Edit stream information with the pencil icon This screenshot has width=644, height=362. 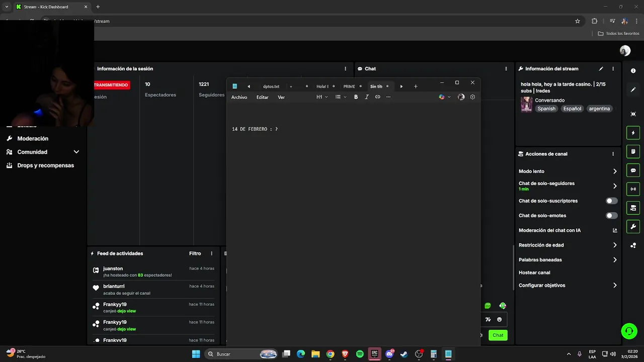601,69
